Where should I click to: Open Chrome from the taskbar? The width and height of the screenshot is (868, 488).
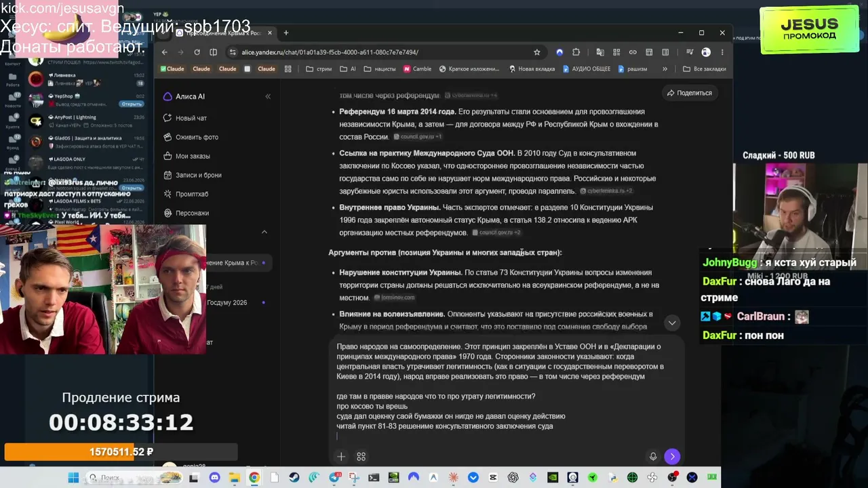click(x=254, y=478)
